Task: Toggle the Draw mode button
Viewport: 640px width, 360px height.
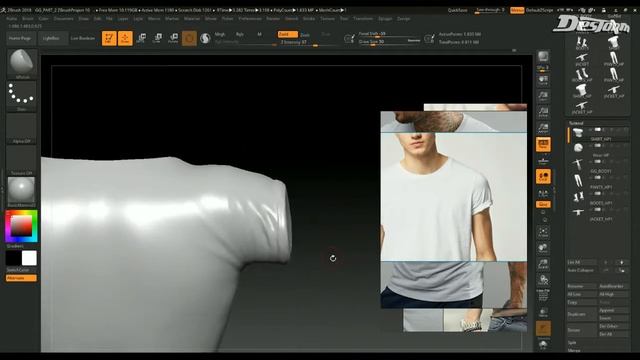Action: [125, 38]
